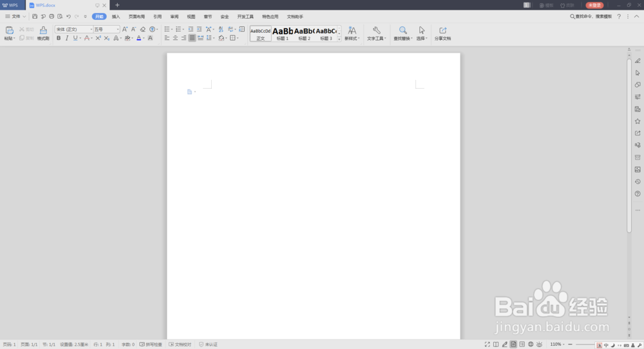Open the borders dropdown arrow
Screen dimensions: 644x349
click(x=238, y=38)
